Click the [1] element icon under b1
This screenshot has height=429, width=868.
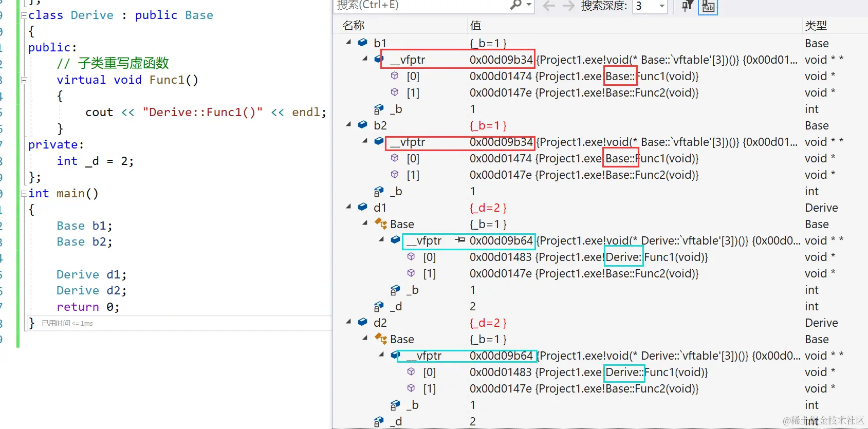395,92
